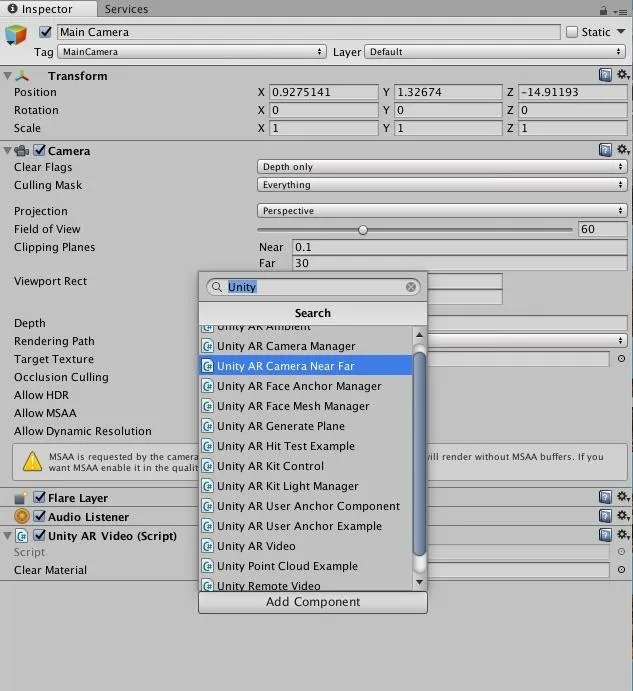
Task: Select Unity AR Generate Plane component
Action: (x=305, y=426)
